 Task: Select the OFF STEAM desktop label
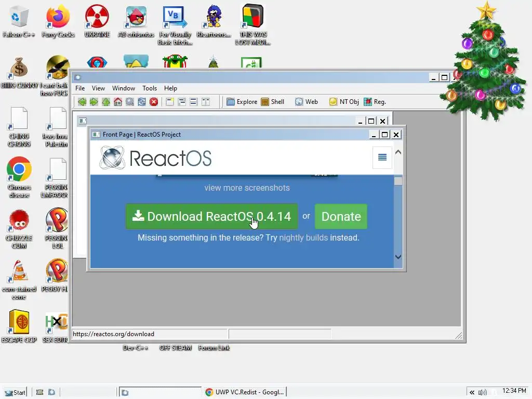tap(176, 348)
